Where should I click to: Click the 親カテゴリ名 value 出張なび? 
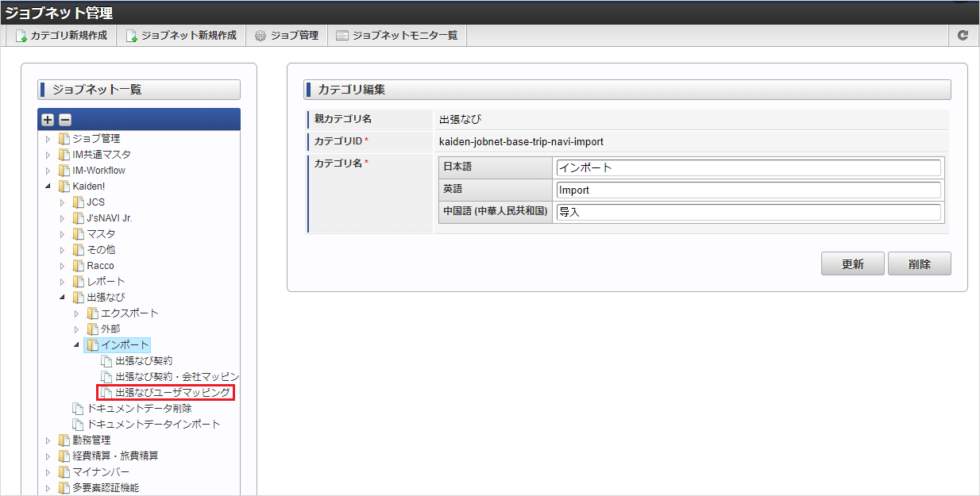[461, 120]
